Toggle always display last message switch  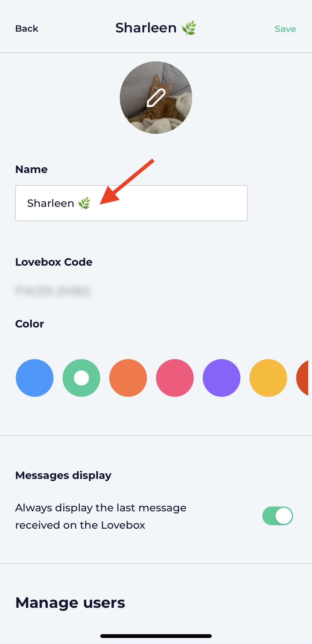pos(278,516)
